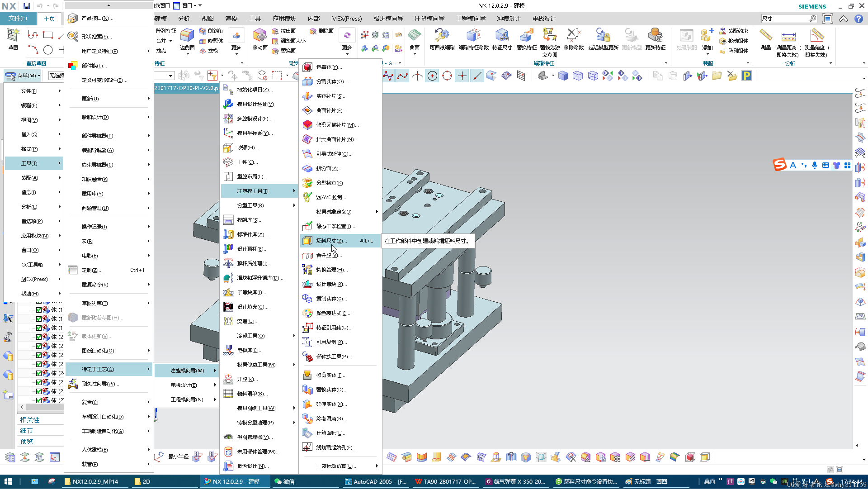Open 模架库 mold base library
This screenshot has width=868, height=490.
(259, 220)
